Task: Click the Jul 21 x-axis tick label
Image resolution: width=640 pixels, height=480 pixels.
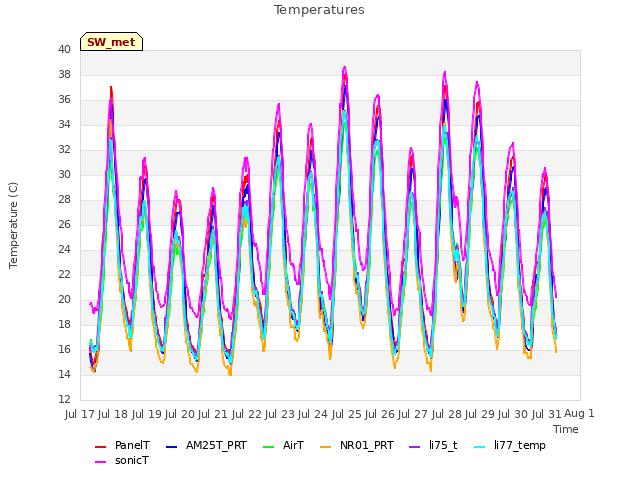Action: click(213, 414)
